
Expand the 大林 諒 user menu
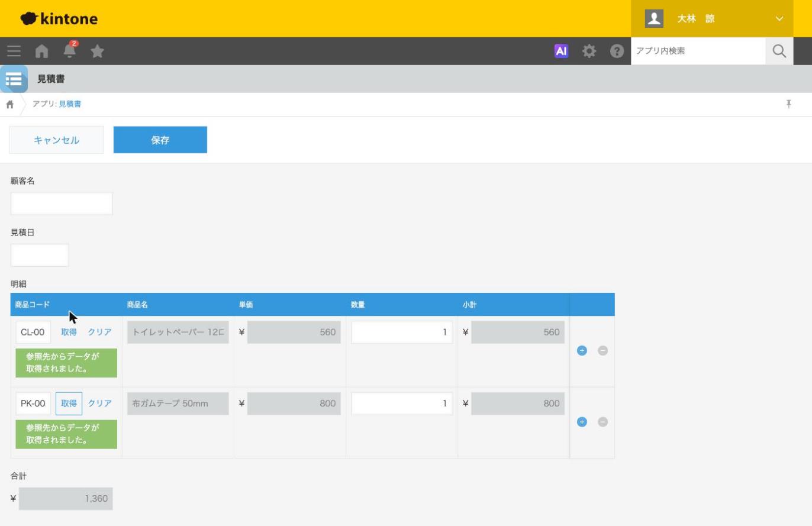point(779,19)
